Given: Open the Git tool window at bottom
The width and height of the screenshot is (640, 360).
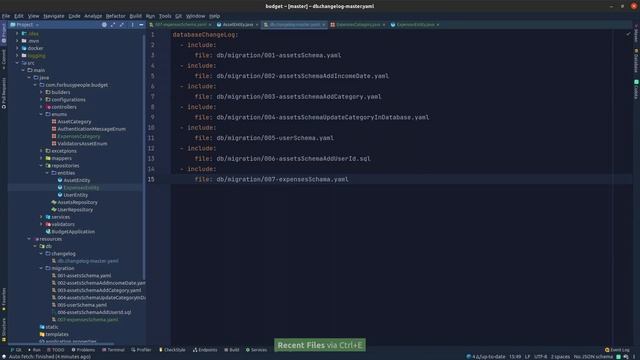Looking at the screenshot, I should click(16, 350).
